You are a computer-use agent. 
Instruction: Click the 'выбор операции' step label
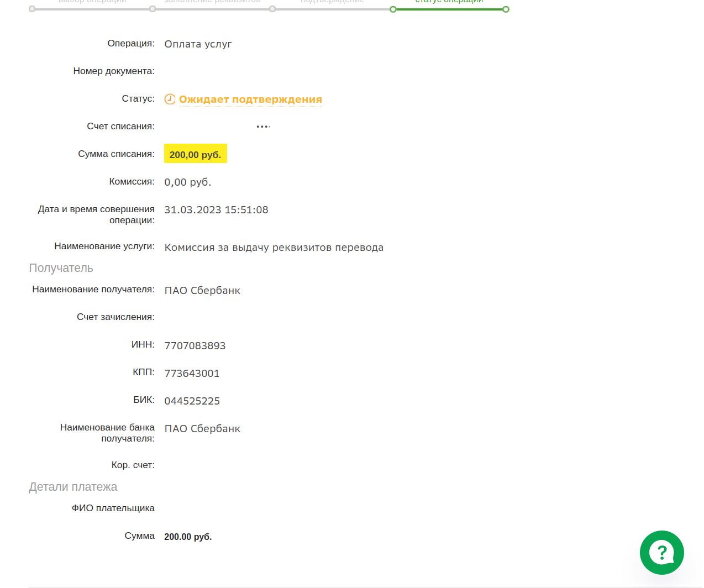point(92,2)
